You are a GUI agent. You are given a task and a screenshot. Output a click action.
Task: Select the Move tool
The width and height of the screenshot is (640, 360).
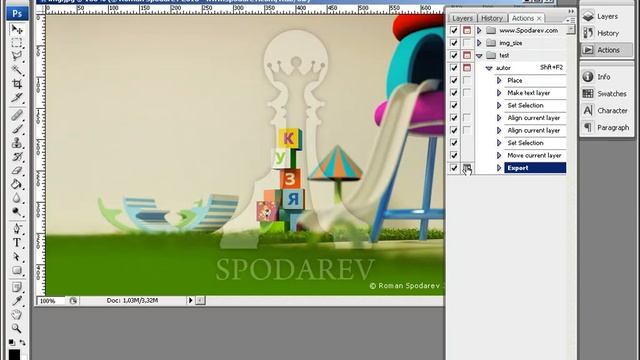[17, 29]
